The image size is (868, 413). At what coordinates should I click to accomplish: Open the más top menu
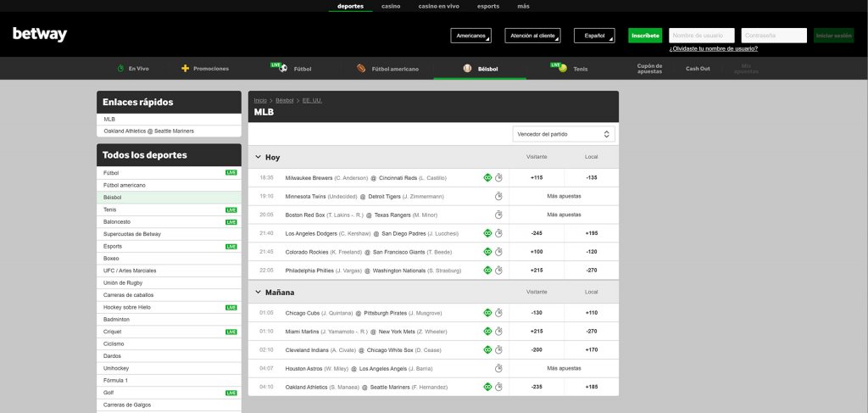point(523,6)
